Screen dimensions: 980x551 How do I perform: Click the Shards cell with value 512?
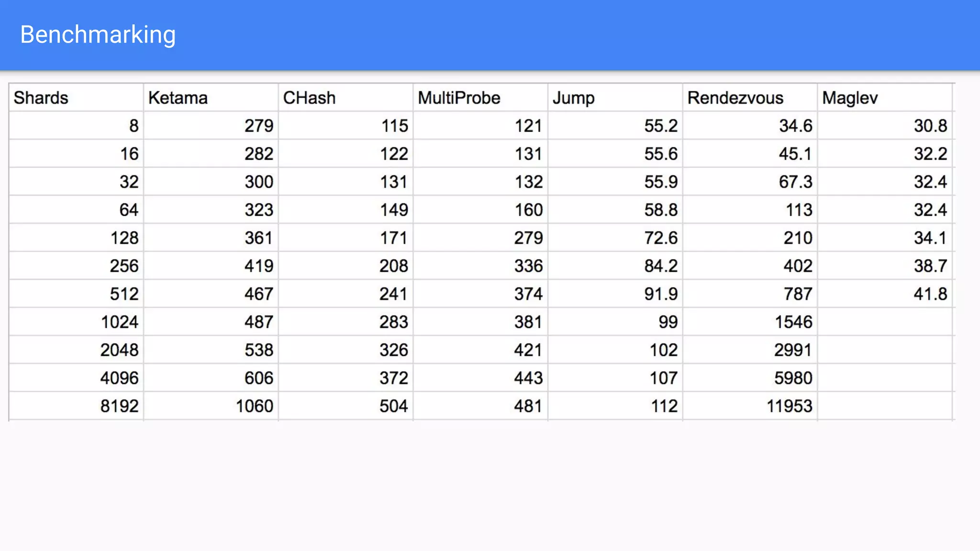click(x=76, y=294)
